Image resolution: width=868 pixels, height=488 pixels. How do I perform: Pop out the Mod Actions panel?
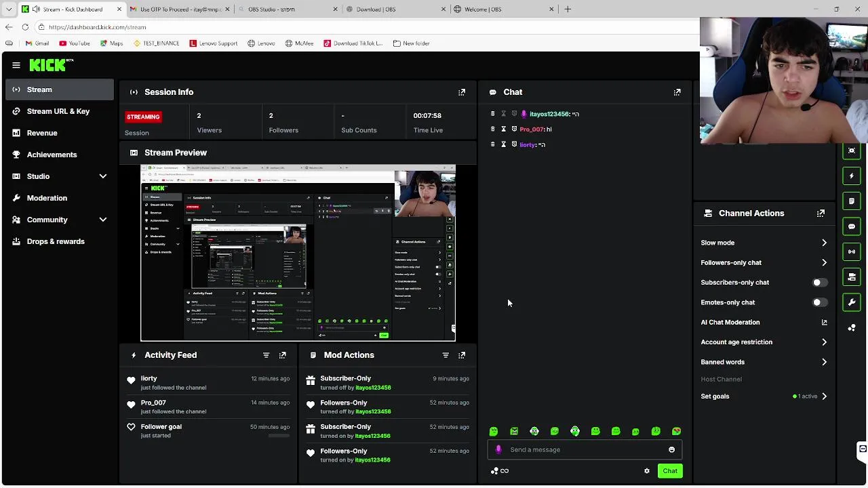tap(462, 355)
